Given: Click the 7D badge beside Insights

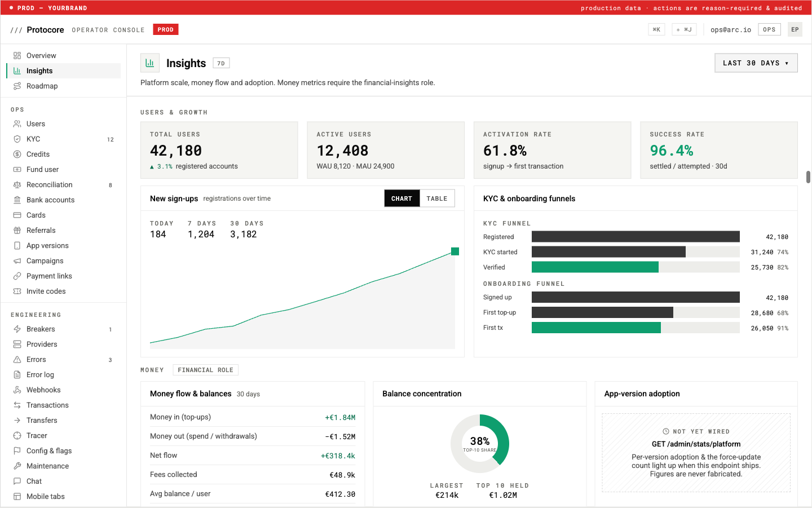Looking at the screenshot, I should (221, 63).
